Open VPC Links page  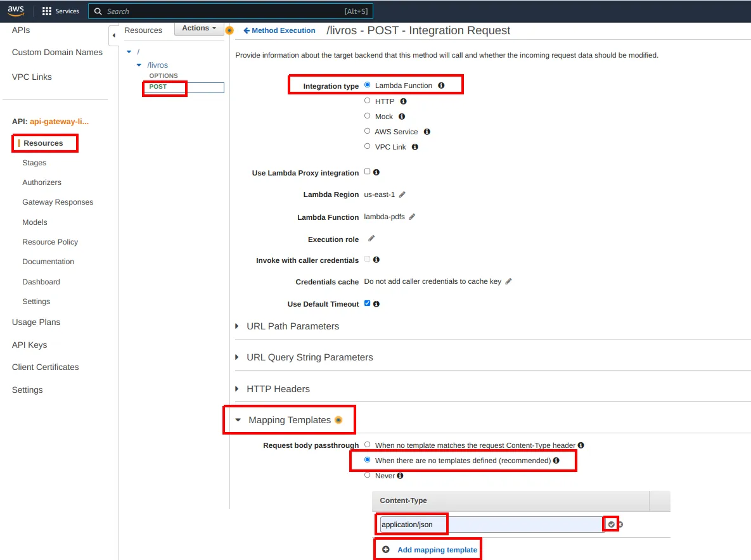tap(32, 77)
